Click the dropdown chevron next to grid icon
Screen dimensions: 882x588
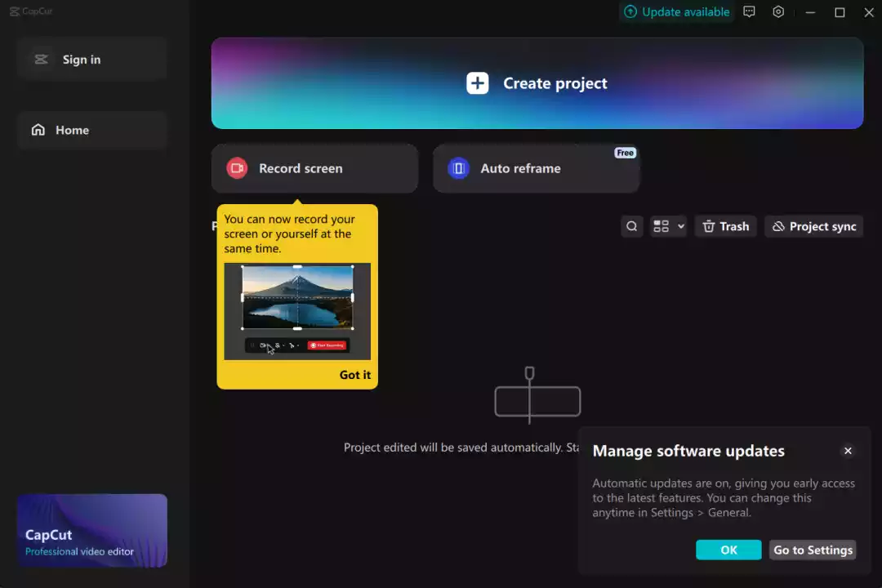pos(680,226)
